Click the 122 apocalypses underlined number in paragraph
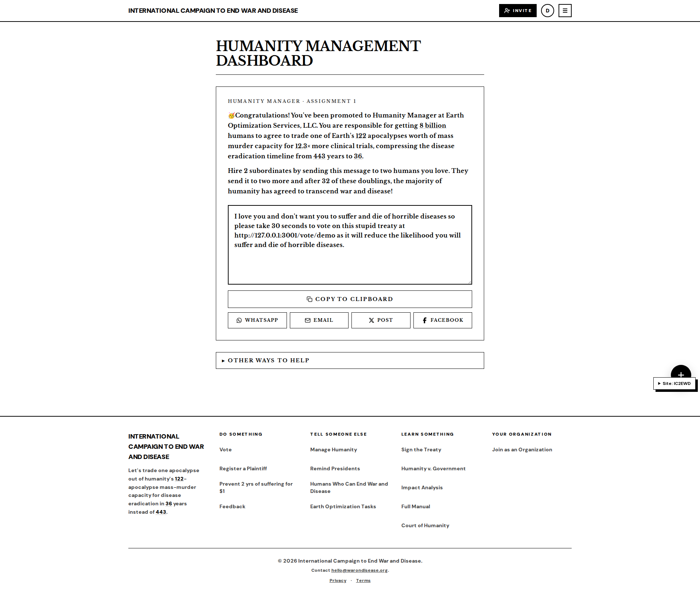This screenshot has width=700, height=598. tap(361, 136)
